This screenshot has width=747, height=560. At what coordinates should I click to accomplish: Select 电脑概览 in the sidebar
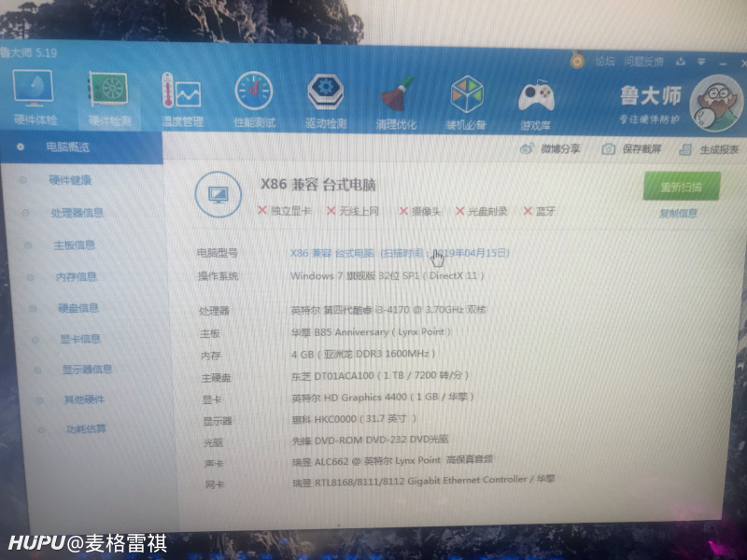pos(81,147)
